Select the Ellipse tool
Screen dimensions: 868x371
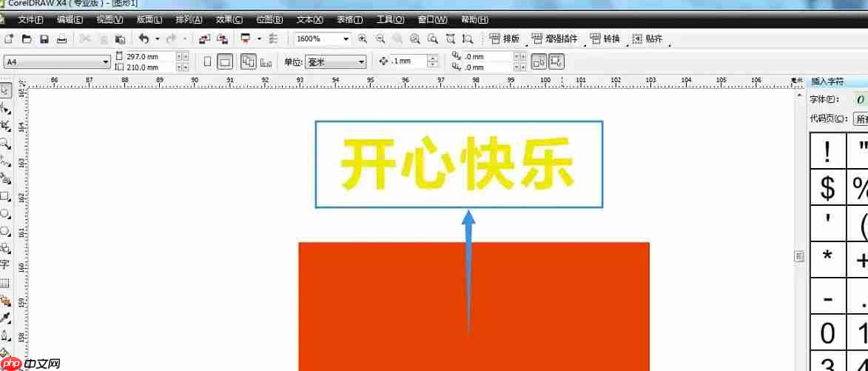click(x=5, y=214)
